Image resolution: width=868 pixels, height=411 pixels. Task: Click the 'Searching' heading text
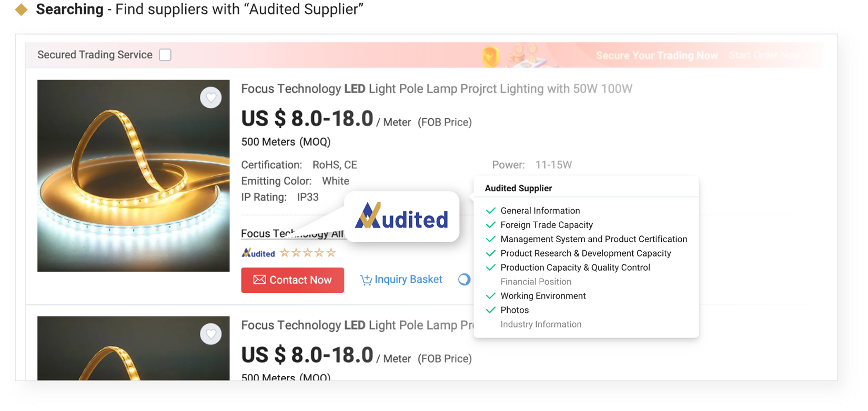click(69, 9)
